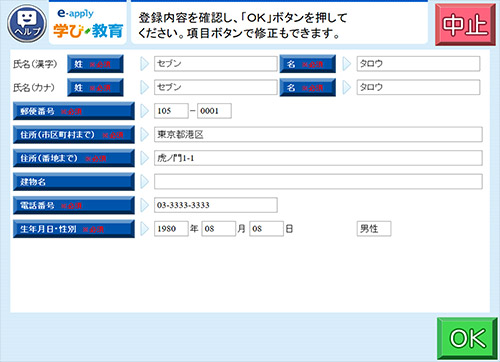
Task: Click the arrow icon before the kanji given name field
Action: tap(347, 64)
